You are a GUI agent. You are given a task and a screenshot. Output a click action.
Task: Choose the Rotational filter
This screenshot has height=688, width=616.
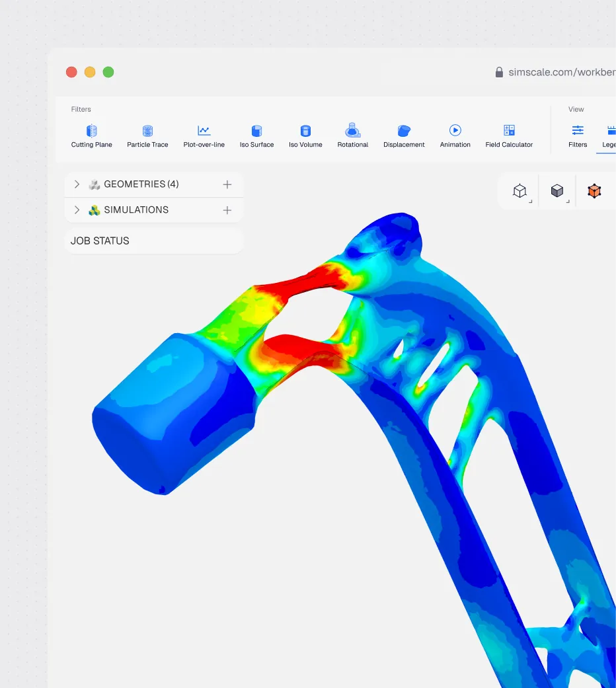point(353,136)
